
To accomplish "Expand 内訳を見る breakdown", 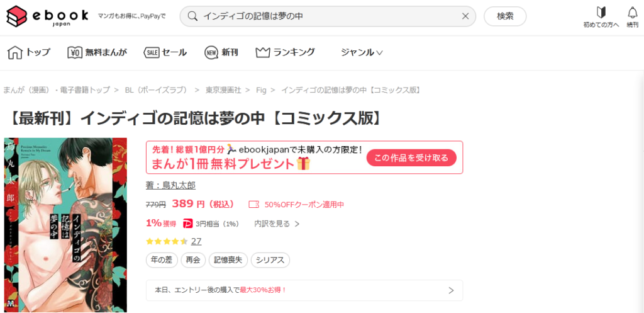I will click(277, 224).
